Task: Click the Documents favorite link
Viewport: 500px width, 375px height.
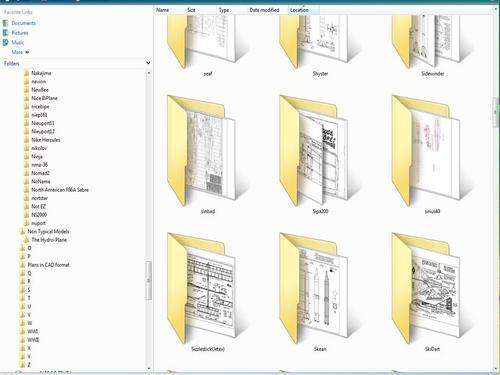Action: click(x=23, y=23)
